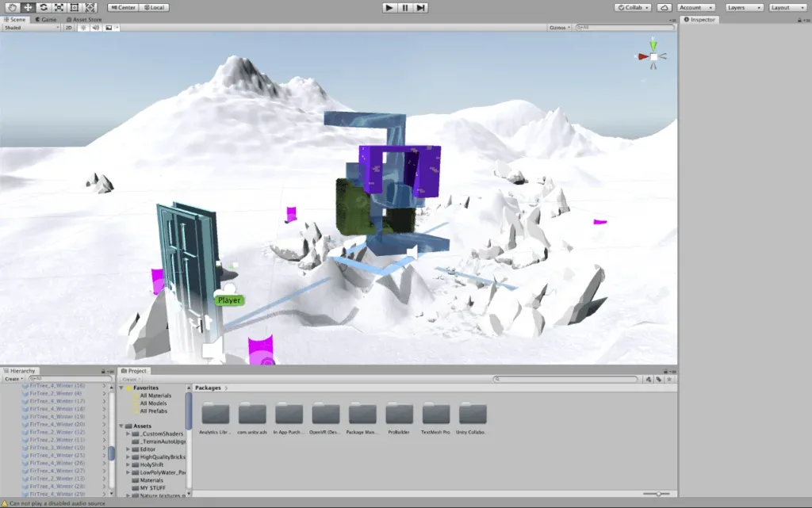Open Hierarchy Create dropdown
812x508 pixels.
tap(14, 379)
